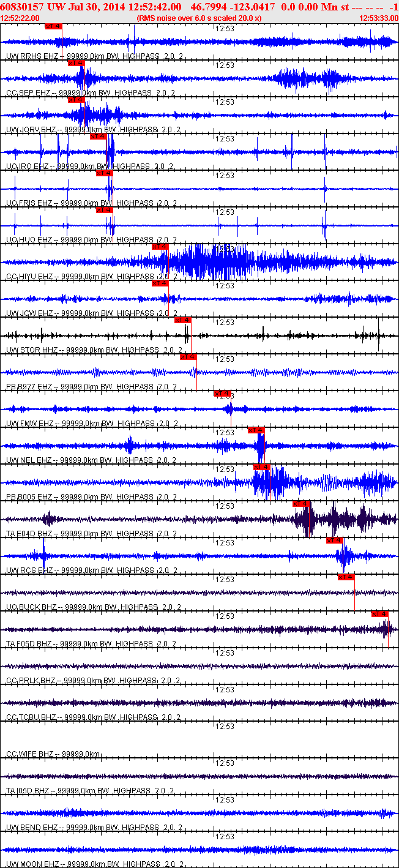Screen dimensions: 399x868
Task: Click the RMS noise scaling header text
Action: (x=199, y=18)
